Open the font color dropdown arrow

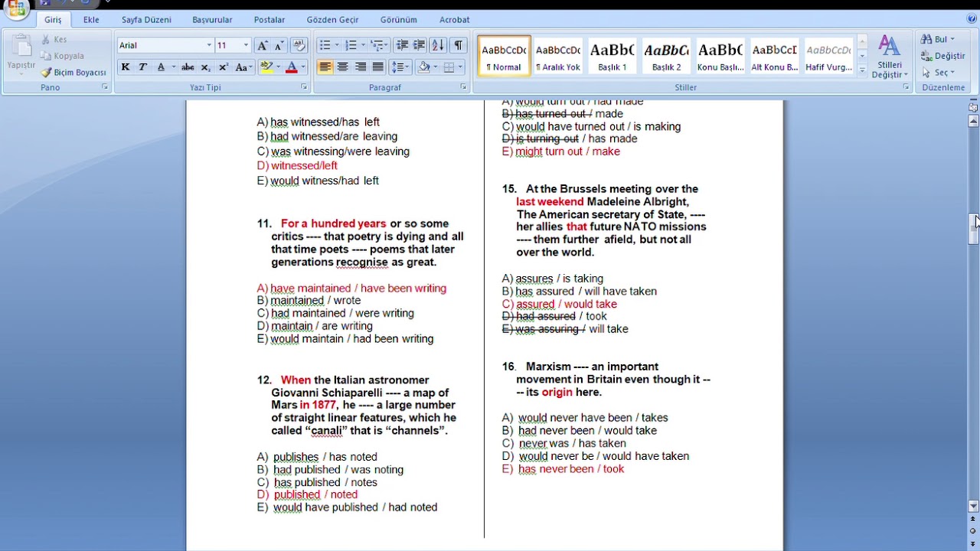coord(303,67)
